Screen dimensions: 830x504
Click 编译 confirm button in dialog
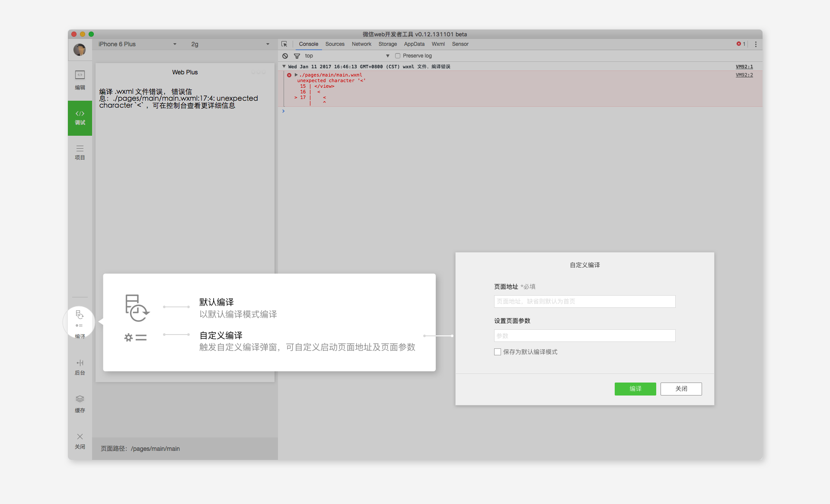tap(635, 389)
